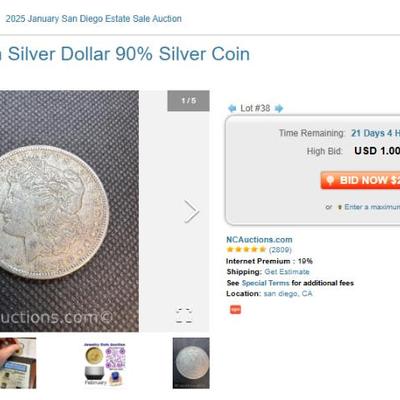Click the Bid Now button
Screen dimensions: 400x400
pos(360,180)
